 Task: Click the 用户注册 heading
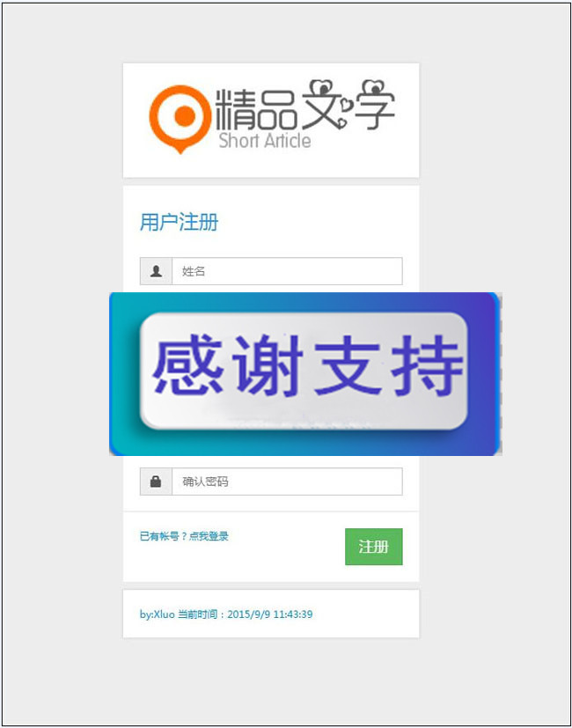tap(180, 223)
